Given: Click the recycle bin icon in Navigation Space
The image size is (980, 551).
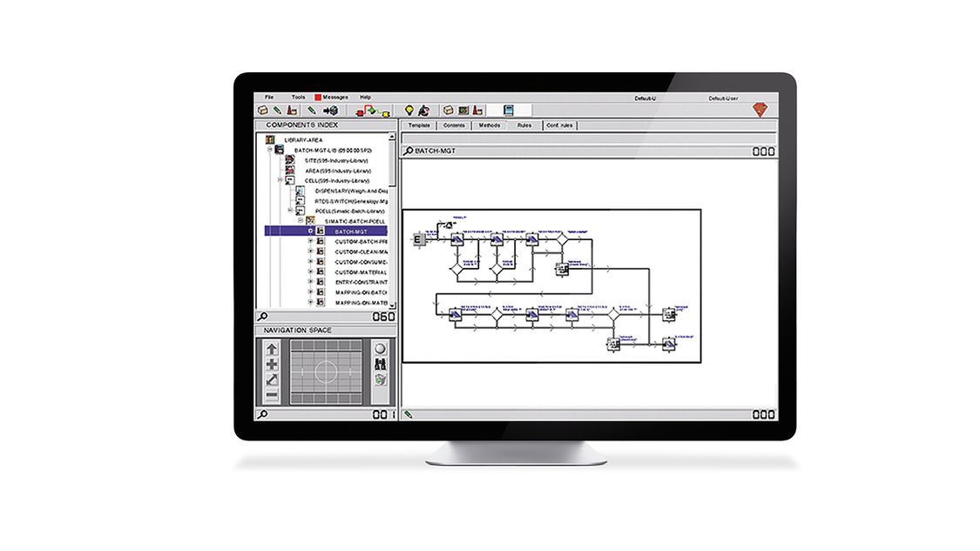Looking at the screenshot, I should tap(380, 380).
